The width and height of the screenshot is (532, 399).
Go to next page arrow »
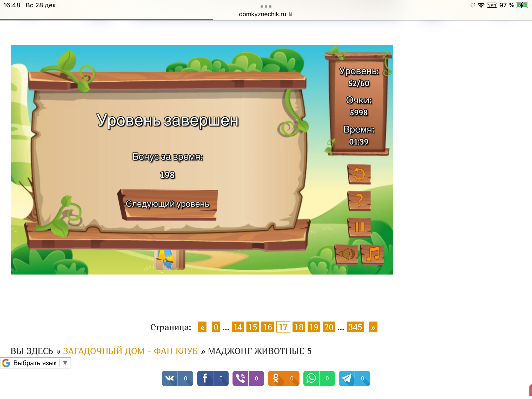click(x=373, y=327)
